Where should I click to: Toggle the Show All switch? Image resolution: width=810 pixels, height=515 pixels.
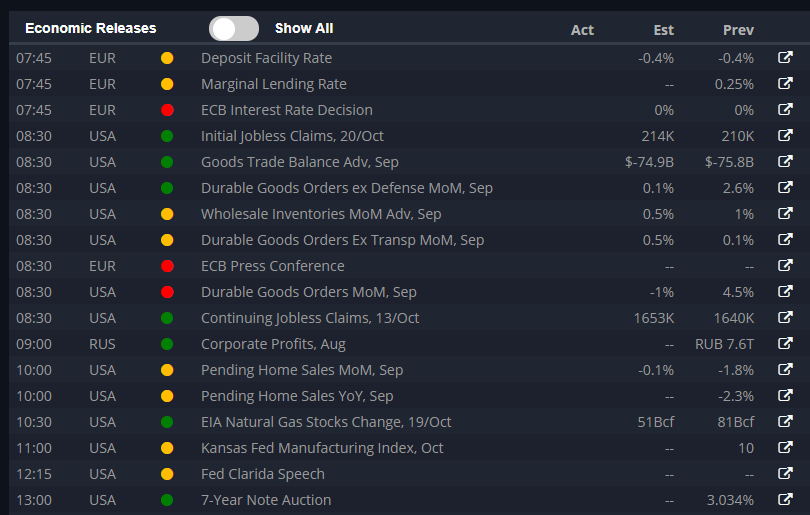point(233,28)
